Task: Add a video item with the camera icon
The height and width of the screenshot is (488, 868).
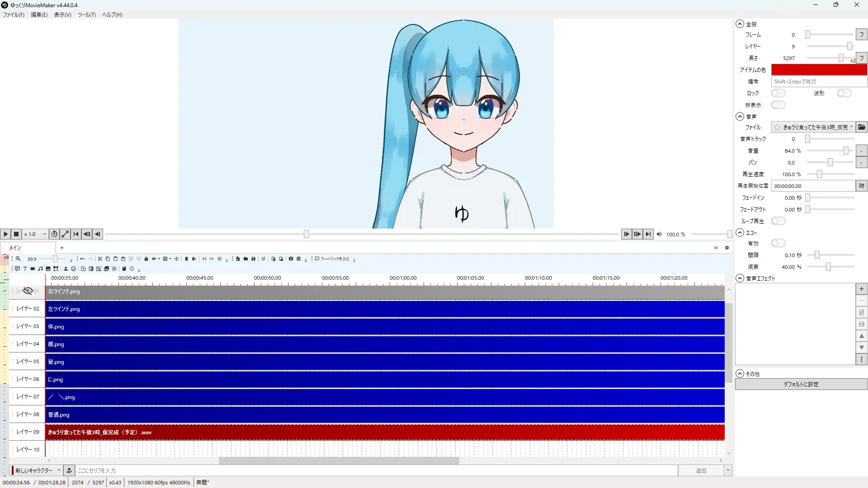Action: coord(33,268)
